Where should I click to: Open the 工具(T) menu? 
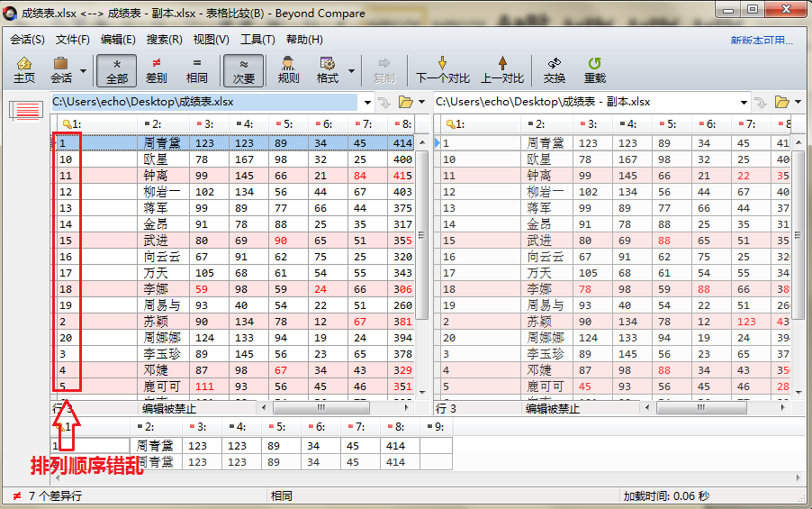(257, 40)
